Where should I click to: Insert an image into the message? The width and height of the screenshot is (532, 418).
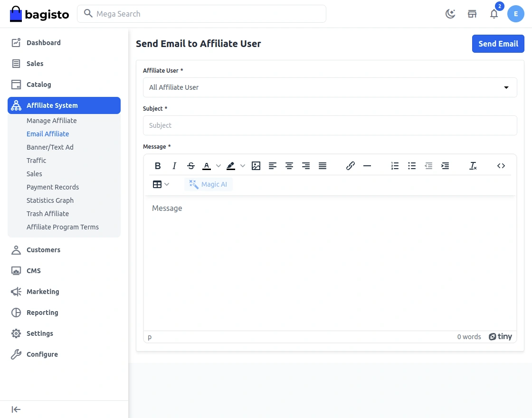pyautogui.click(x=256, y=166)
